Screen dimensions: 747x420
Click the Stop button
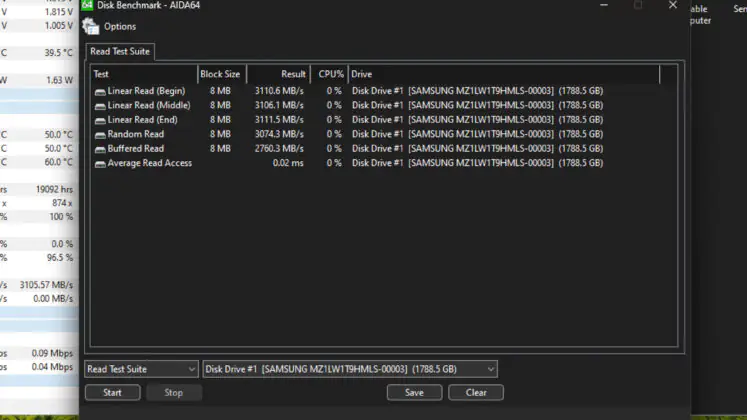click(x=174, y=392)
